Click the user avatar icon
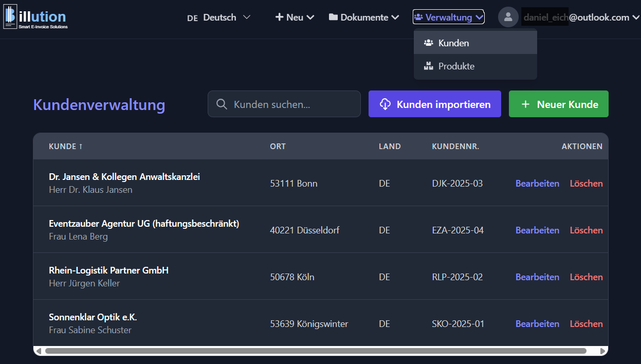Image resolution: width=641 pixels, height=364 pixels. pyautogui.click(x=508, y=17)
